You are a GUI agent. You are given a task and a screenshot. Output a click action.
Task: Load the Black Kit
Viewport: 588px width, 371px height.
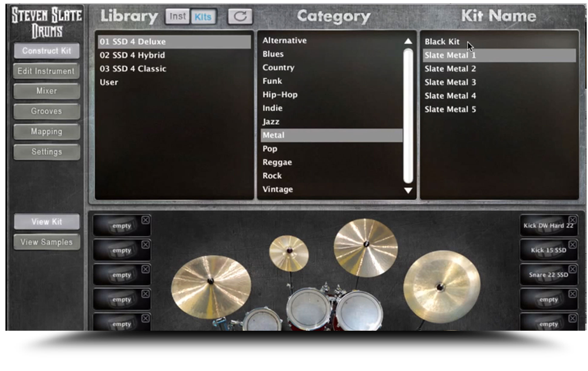point(499,42)
